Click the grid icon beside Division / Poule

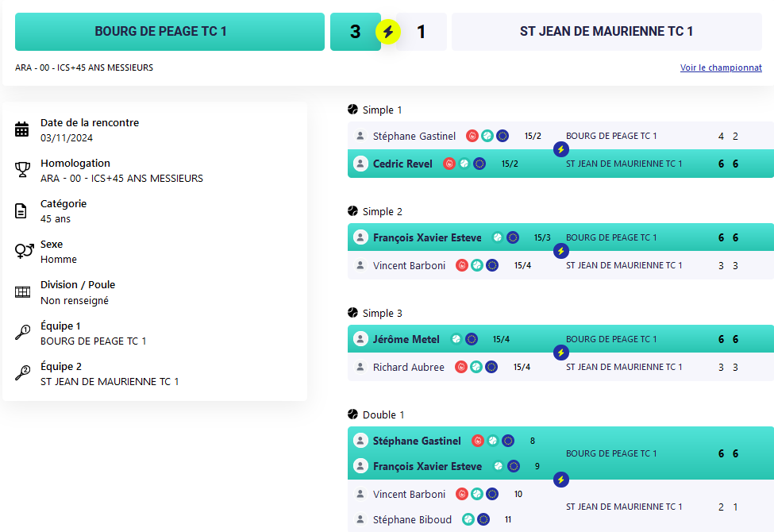[22, 292]
